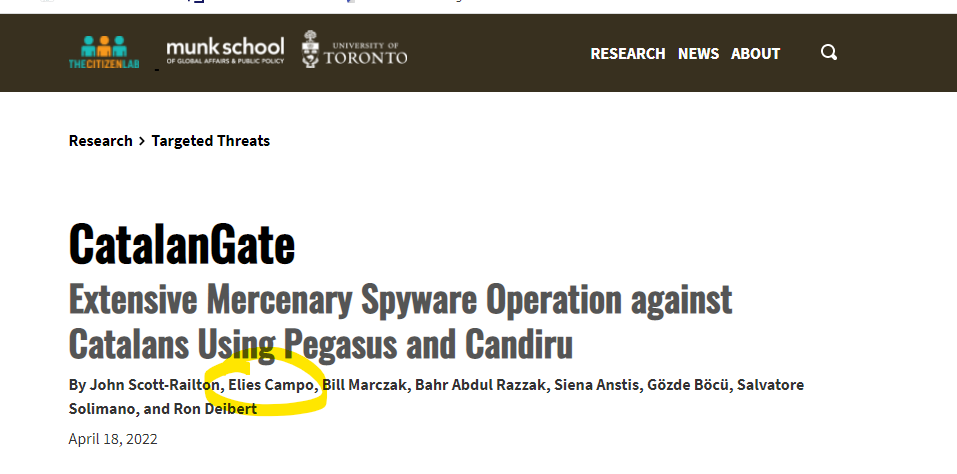
Task: Click author Gözde Böcü
Action: [x=688, y=386]
